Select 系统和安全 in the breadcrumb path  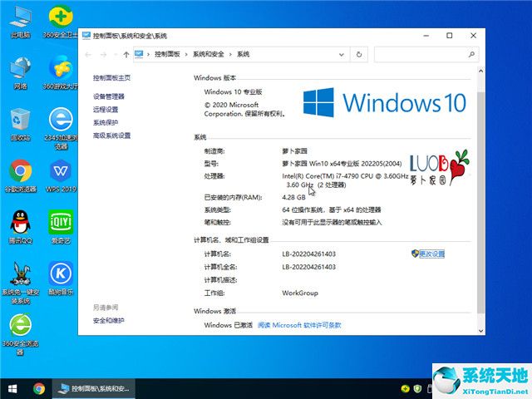click(210, 54)
